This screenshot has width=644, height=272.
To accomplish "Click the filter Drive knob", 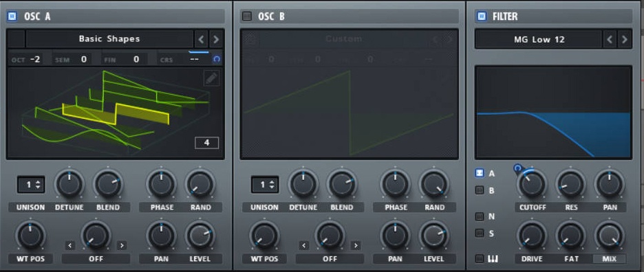I will click(x=533, y=236).
